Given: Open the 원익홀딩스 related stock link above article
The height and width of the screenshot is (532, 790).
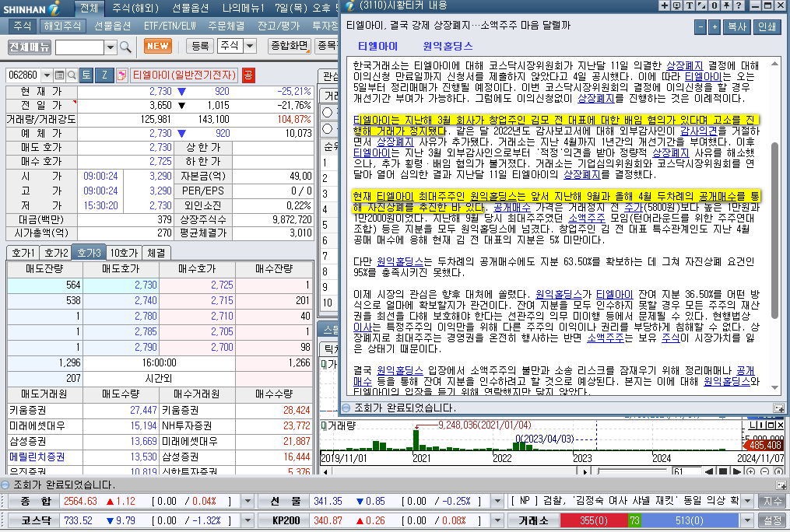Looking at the screenshot, I should pos(448,47).
